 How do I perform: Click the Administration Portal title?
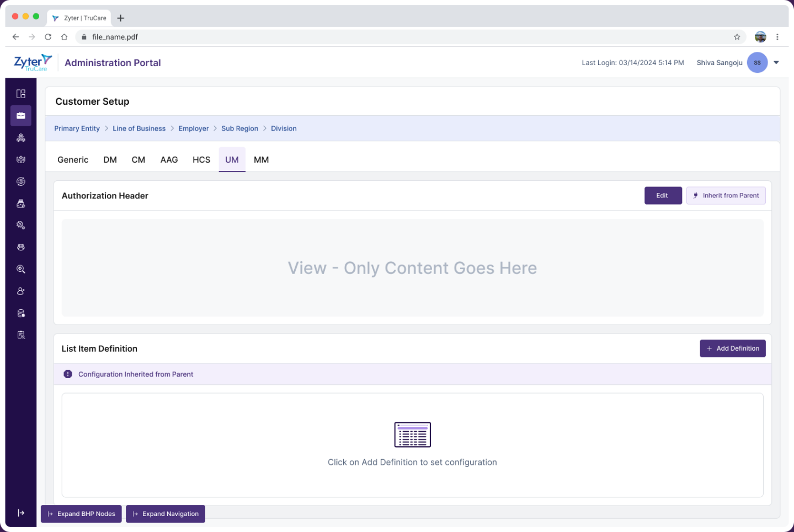coord(113,63)
